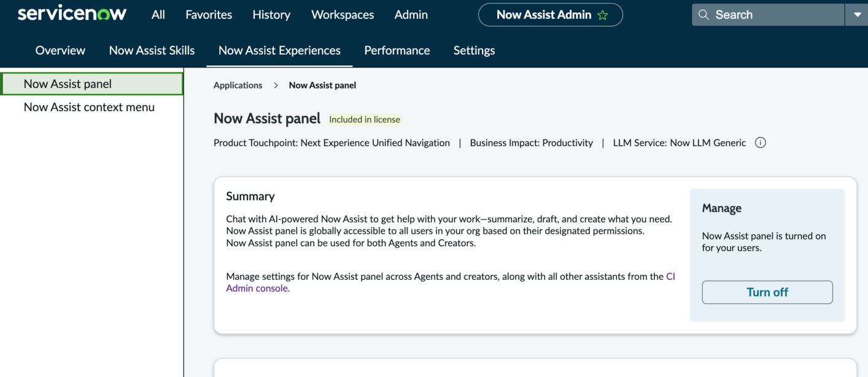The width and height of the screenshot is (868, 377).
Task: Select the Now Assist Experiences tab
Action: [x=279, y=50]
